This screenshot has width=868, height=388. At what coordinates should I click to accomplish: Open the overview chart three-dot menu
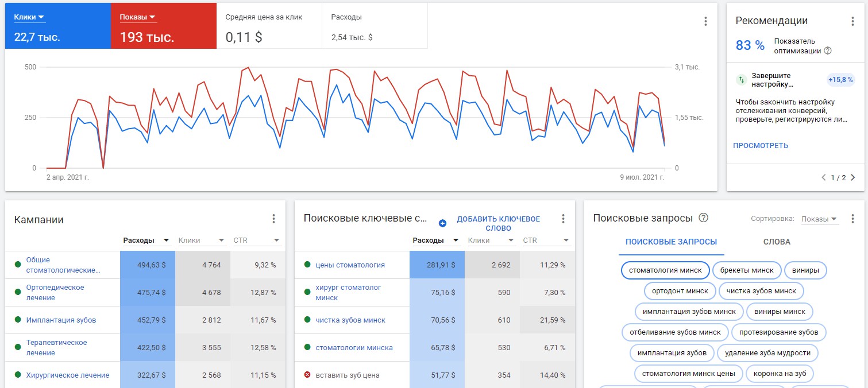705,21
